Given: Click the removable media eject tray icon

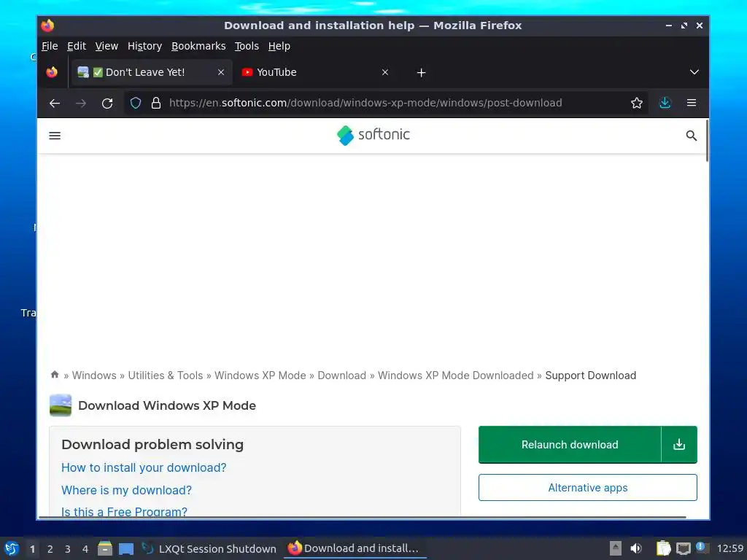Looking at the screenshot, I should point(616,548).
